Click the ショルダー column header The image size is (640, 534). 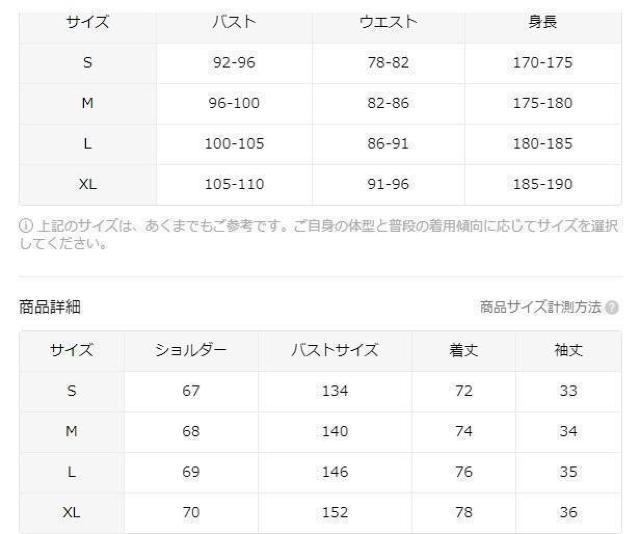pos(191,350)
